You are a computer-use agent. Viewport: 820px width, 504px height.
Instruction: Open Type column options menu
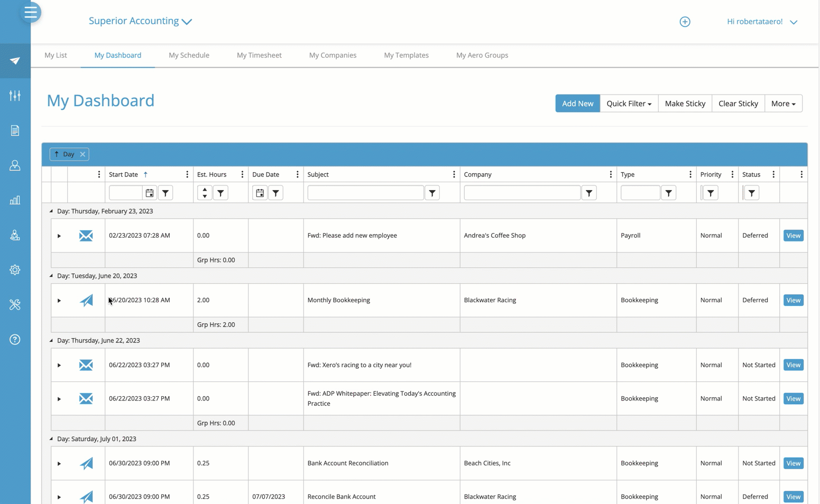point(690,174)
